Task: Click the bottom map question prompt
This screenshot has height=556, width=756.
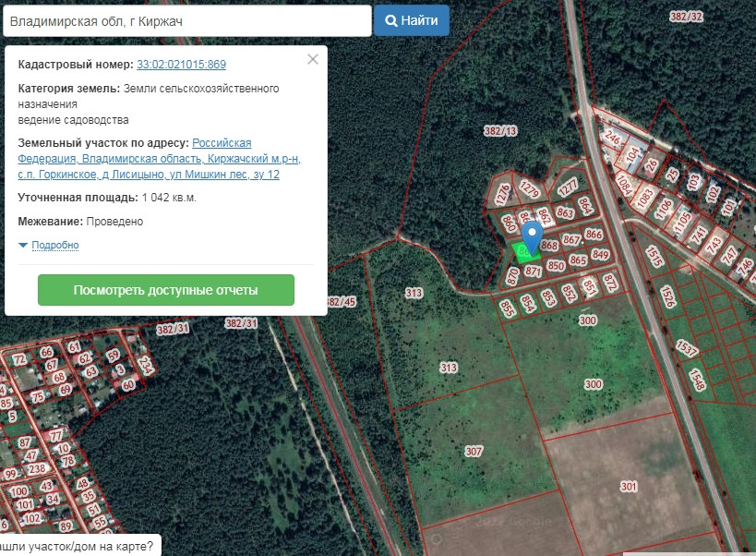Action: (x=78, y=547)
